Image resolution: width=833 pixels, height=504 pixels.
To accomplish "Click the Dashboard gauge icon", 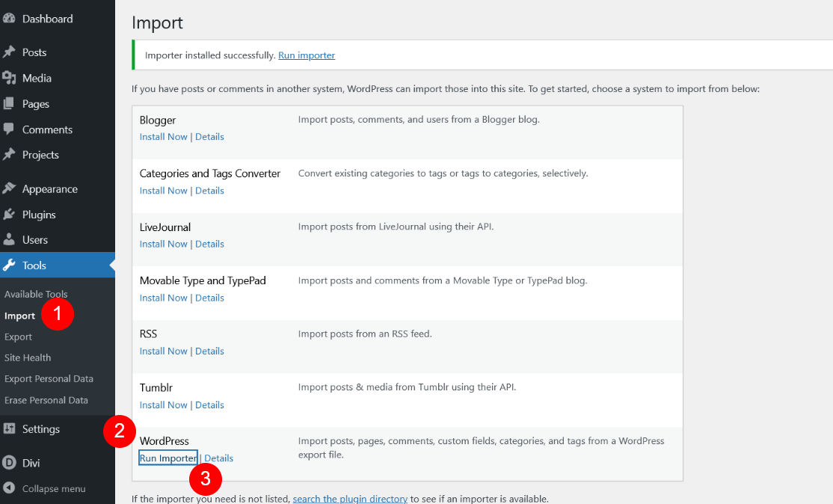I will 9,19.
